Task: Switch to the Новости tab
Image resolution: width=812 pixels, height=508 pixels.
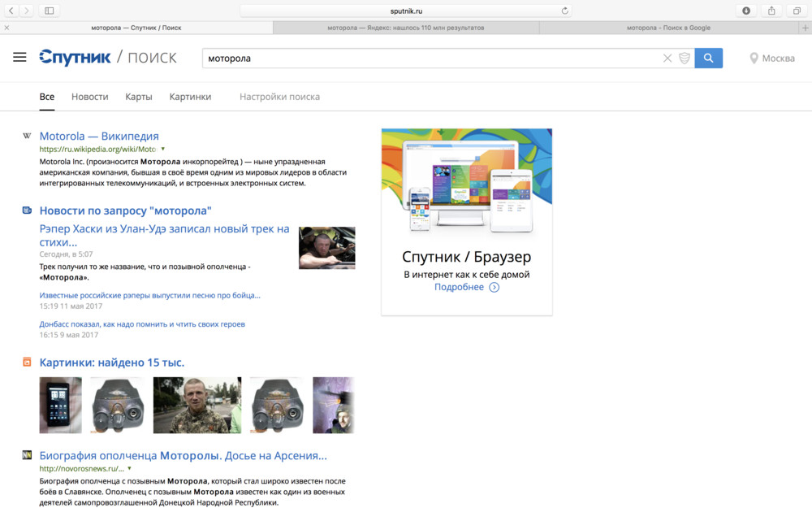Action: point(89,97)
